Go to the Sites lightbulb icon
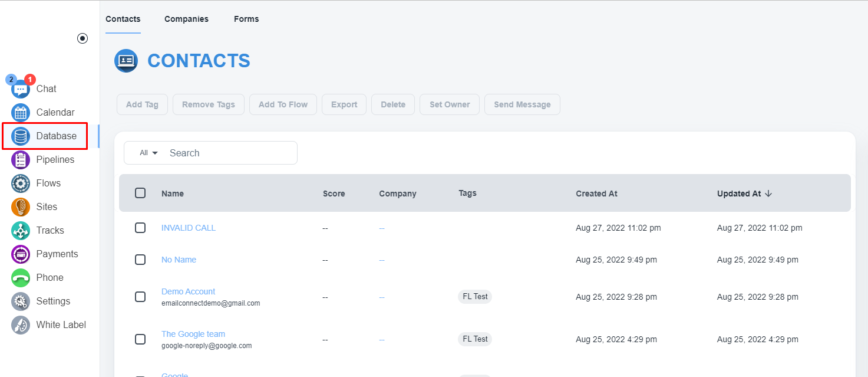This screenshot has width=868, height=377. [21, 207]
